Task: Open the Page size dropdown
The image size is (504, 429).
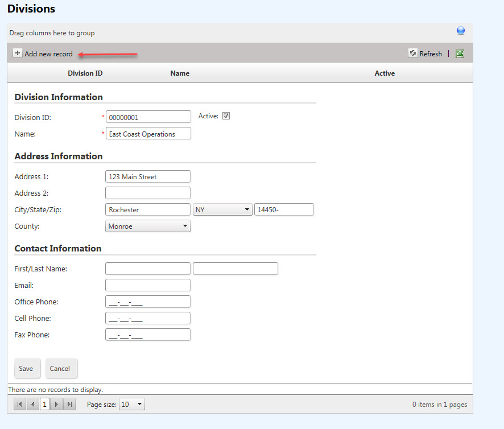Action: pos(132,405)
